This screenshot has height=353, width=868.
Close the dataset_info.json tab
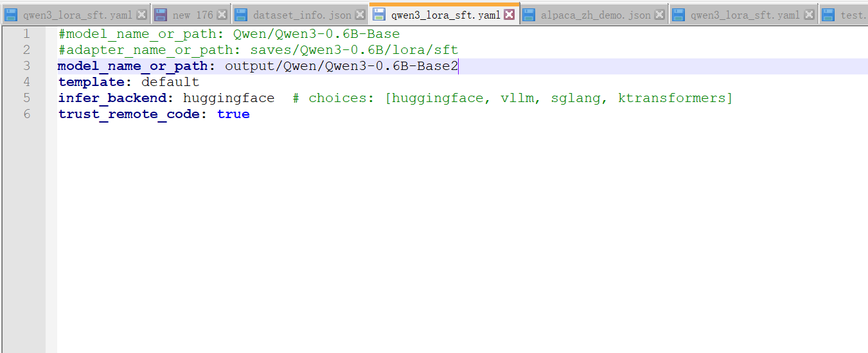click(x=360, y=15)
